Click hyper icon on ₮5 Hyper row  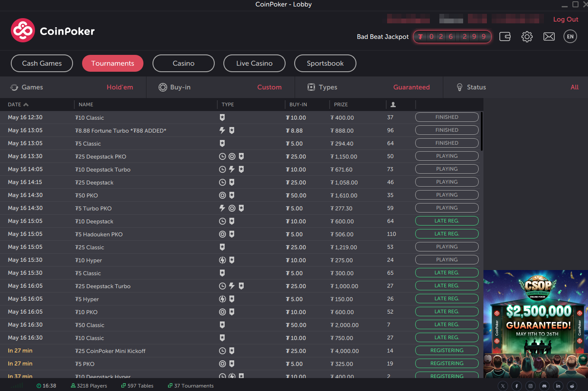(222, 299)
